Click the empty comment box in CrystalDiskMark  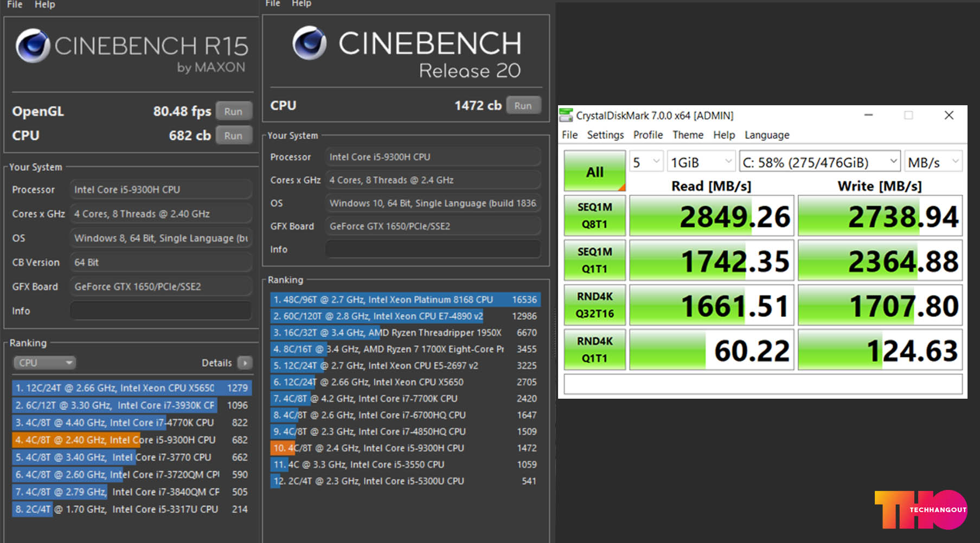point(763,384)
